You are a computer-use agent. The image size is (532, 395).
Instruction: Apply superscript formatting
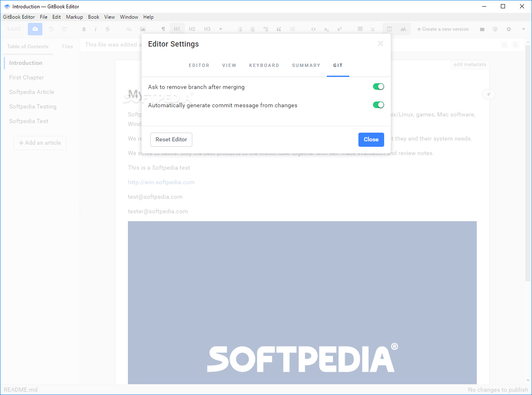[x=339, y=29]
